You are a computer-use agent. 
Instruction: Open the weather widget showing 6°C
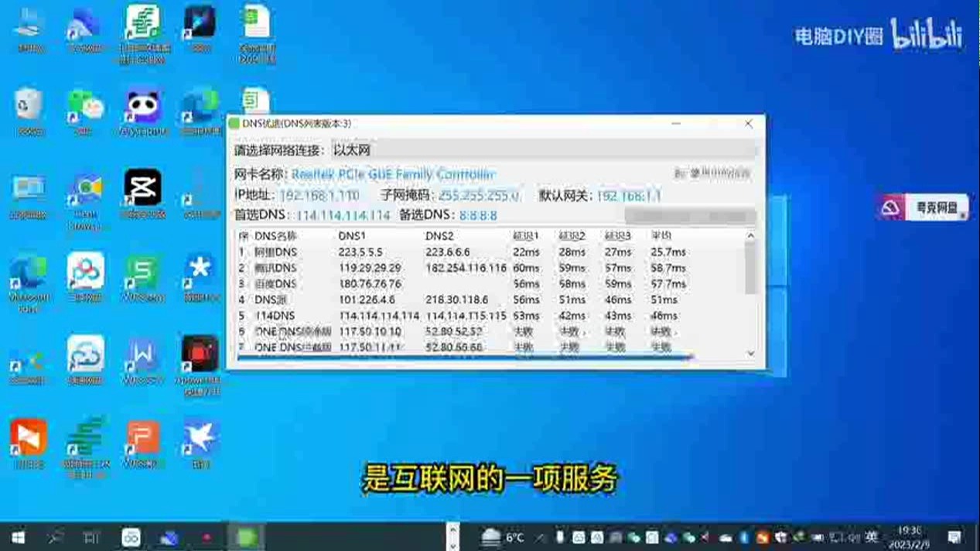pyautogui.click(x=503, y=536)
